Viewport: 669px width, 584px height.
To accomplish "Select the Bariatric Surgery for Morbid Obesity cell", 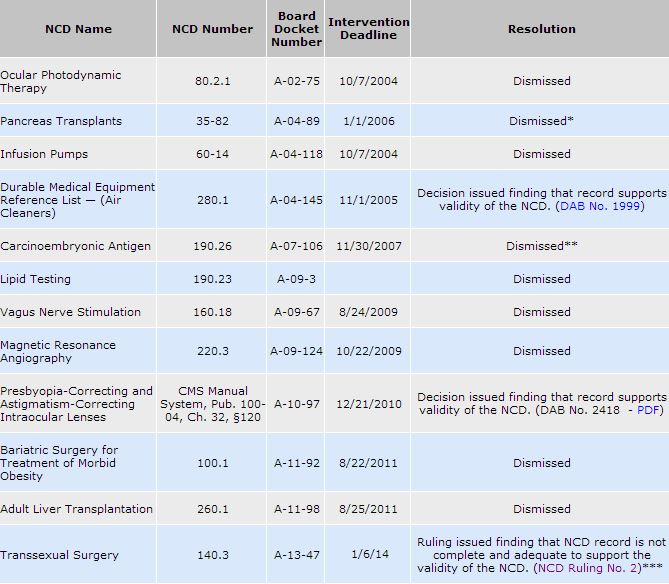I will pyautogui.click(x=78, y=463).
